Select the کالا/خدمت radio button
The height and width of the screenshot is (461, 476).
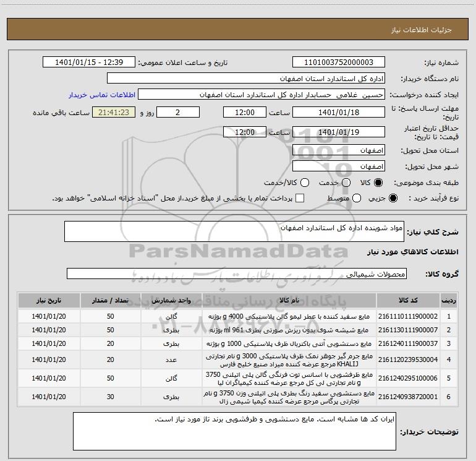(x=305, y=183)
